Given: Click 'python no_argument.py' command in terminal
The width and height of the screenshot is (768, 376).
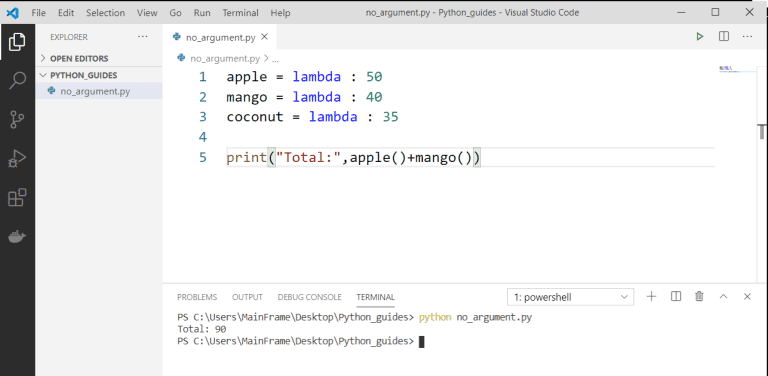Looking at the screenshot, I should pos(475,317).
